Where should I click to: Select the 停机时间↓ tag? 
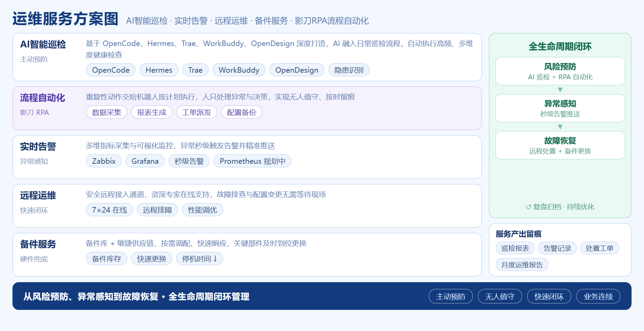point(200,259)
